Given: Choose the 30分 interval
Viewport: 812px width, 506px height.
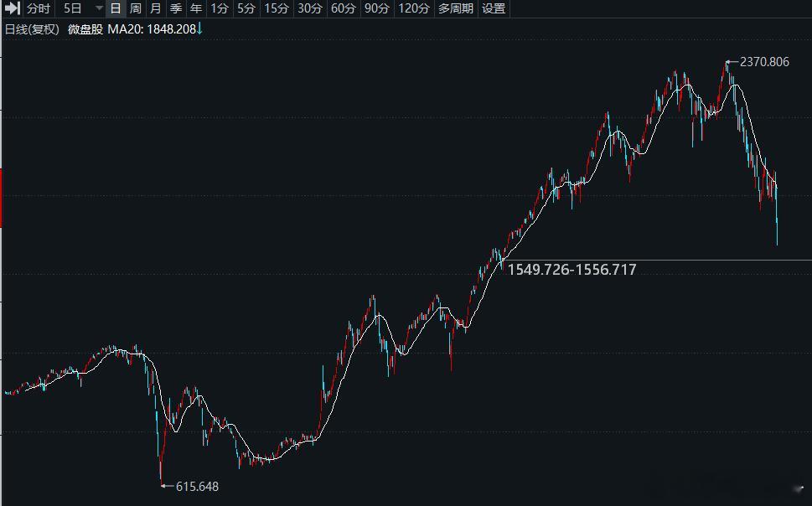Looking at the screenshot, I should coord(310,8).
